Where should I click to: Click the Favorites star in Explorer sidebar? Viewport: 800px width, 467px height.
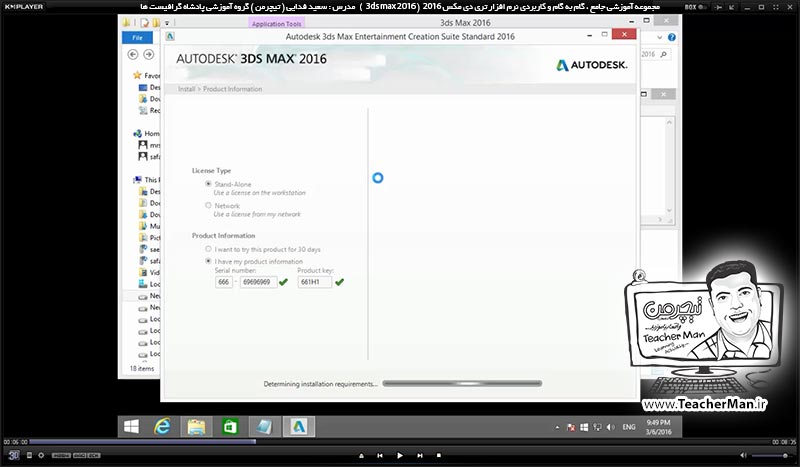[x=137, y=75]
